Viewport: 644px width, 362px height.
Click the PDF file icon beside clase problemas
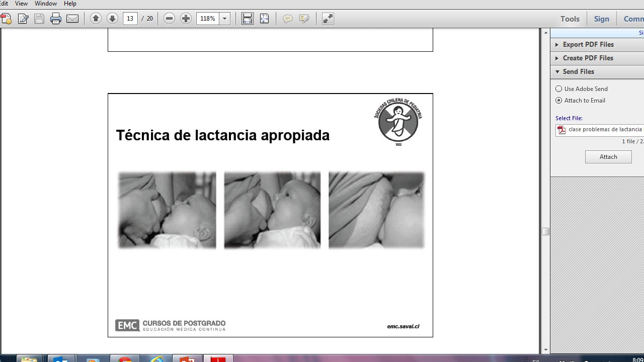click(x=561, y=130)
